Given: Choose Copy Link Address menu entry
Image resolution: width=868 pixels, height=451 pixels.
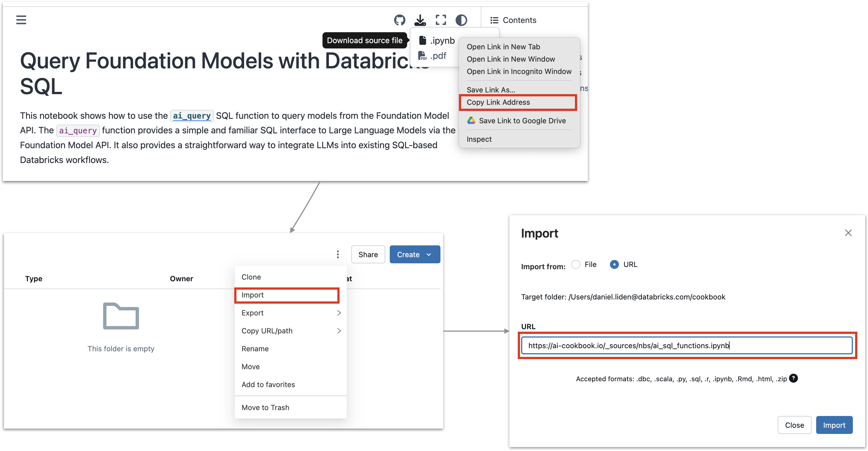Looking at the screenshot, I should [x=498, y=103].
